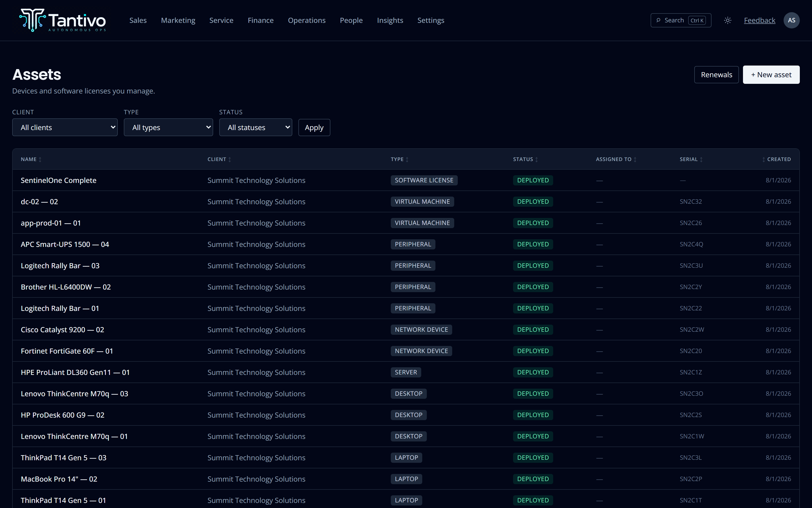Toggle the light/dark theme sun icon
Screen dimensions: 812x508
coord(728,21)
